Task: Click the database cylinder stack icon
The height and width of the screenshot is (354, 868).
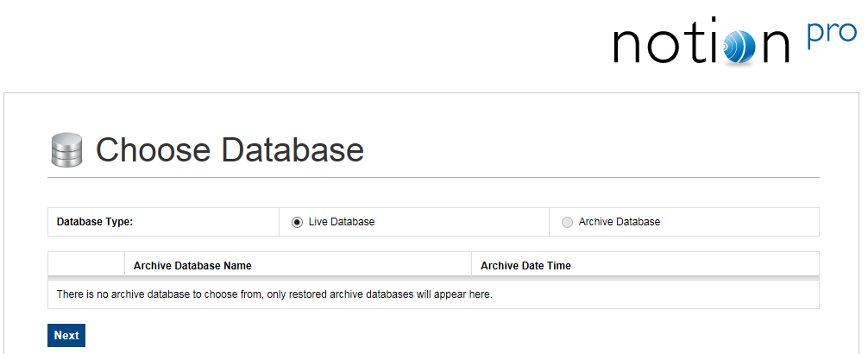Action: (x=66, y=150)
